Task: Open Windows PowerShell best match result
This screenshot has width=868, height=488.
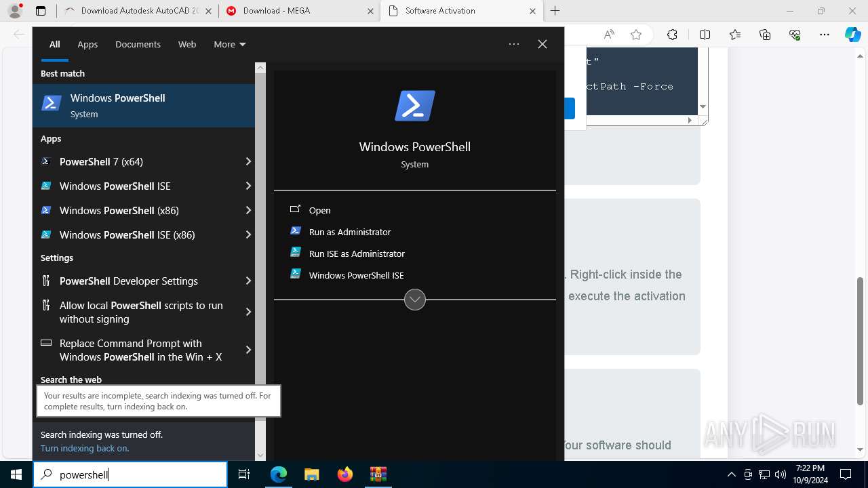Action: point(144,106)
